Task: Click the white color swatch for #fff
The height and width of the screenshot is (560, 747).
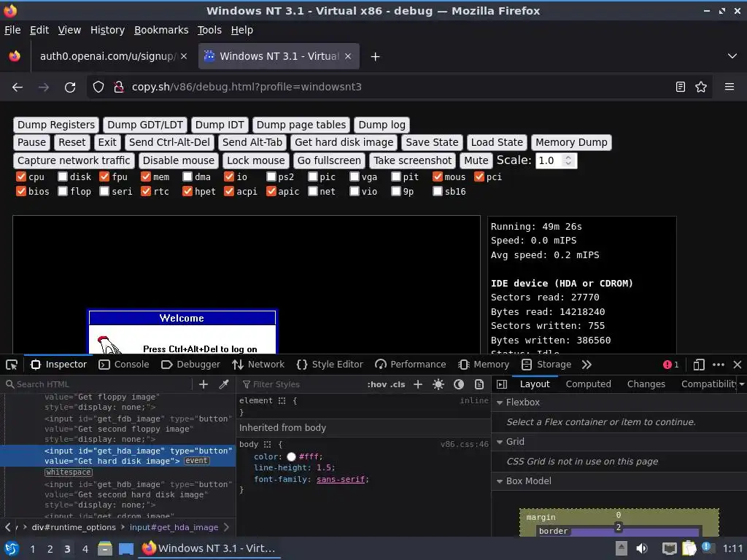Action: tap(292, 457)
